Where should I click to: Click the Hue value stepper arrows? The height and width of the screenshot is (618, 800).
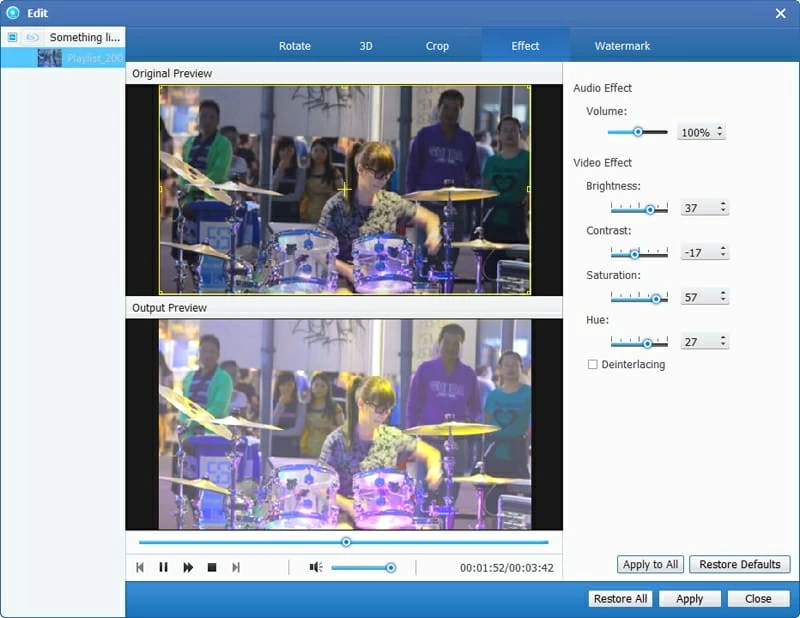(723, 342)
